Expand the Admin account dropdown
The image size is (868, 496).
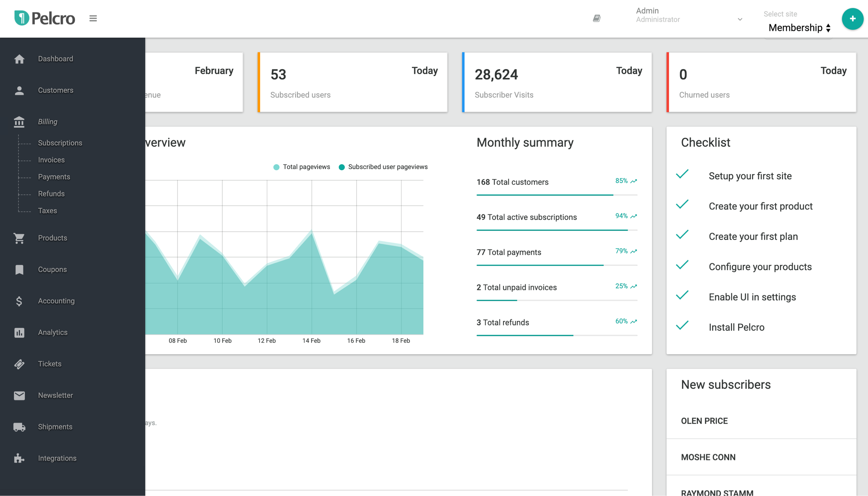(x=739, y=19)
